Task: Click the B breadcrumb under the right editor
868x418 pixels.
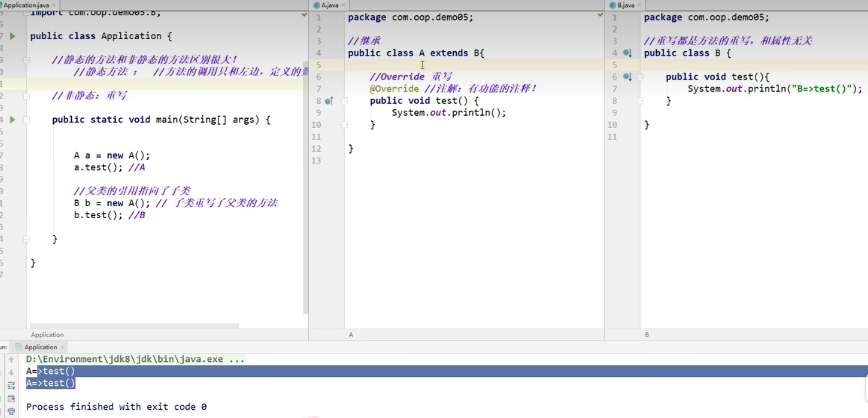Action: [647, 334]
